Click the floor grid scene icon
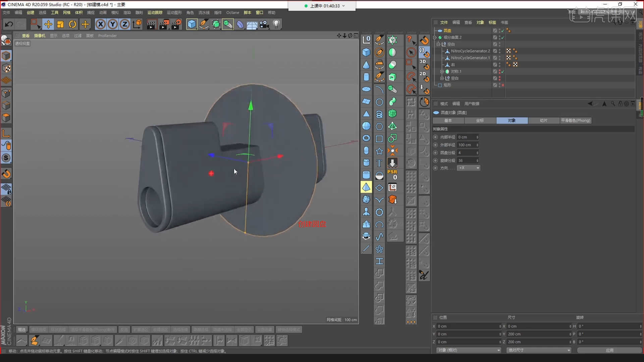Viewport: 644px width, 362px height. [x=252, y=24]
